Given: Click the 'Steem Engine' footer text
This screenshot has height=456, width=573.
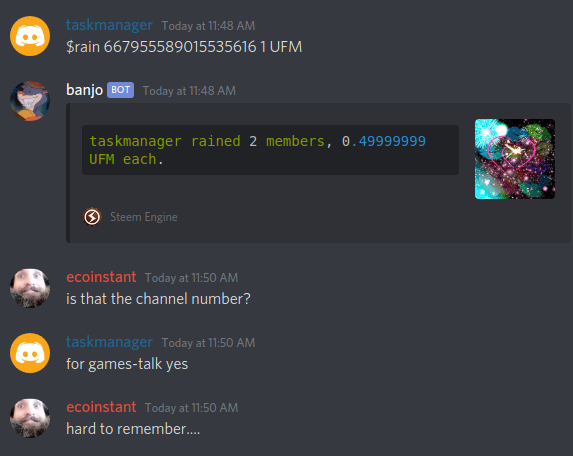Looking at the screenshot, I should tap(144, 217).
